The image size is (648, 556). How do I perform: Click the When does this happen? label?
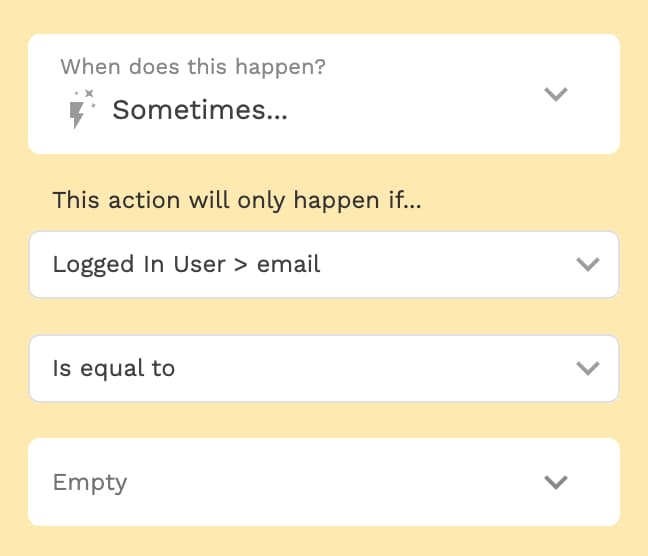coord(193,67)
